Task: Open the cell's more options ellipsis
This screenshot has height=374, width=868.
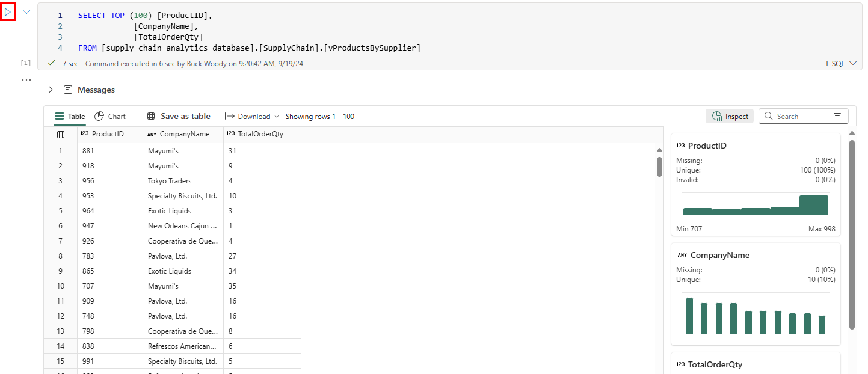Action: [x=26, y=79]
